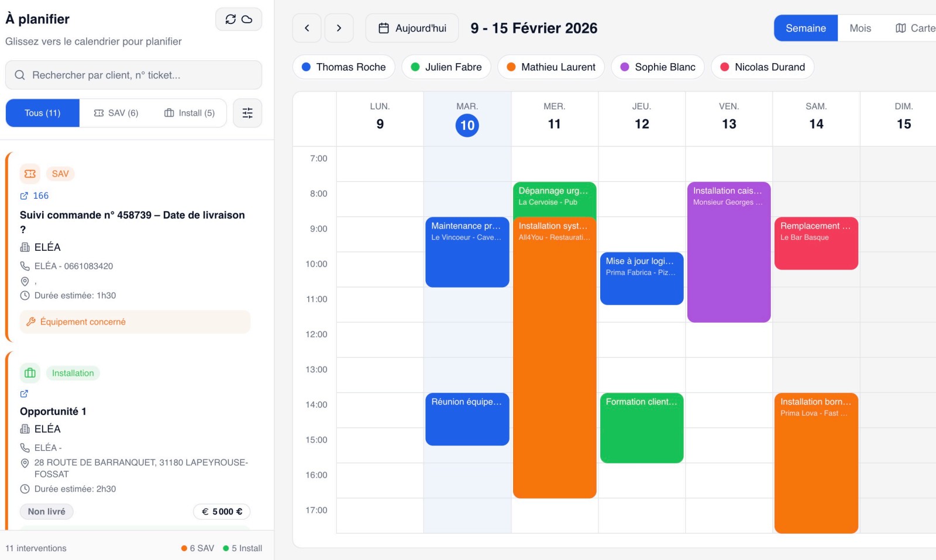Viewport: 936px width, 560px height.
Task: Select SAM. 14 day header
Action: tap(816, 119)
